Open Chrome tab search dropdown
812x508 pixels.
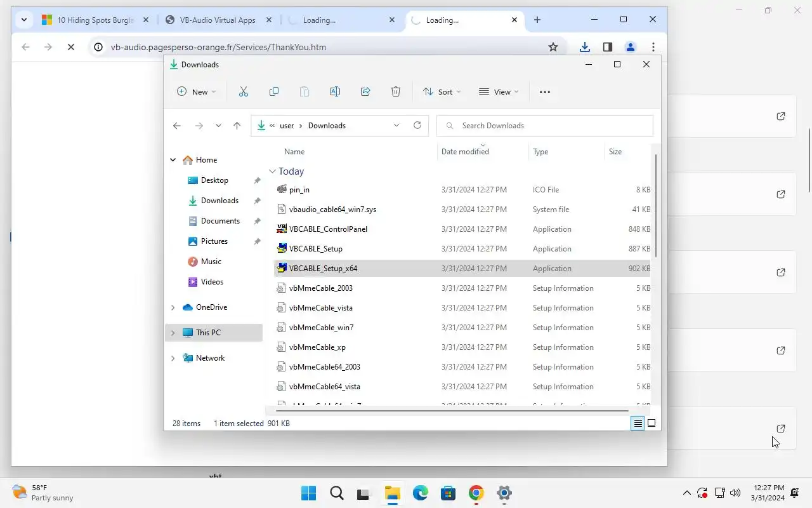[x=24, y=20]
